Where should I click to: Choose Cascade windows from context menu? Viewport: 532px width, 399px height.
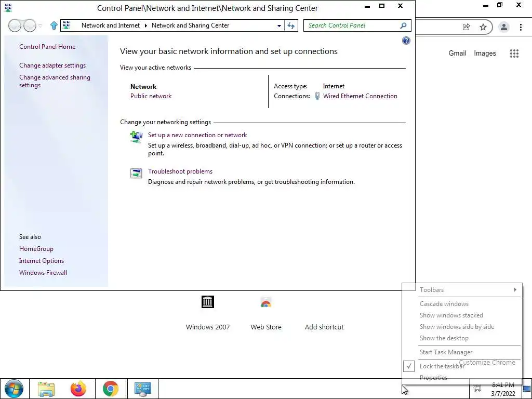coord(444,303)
